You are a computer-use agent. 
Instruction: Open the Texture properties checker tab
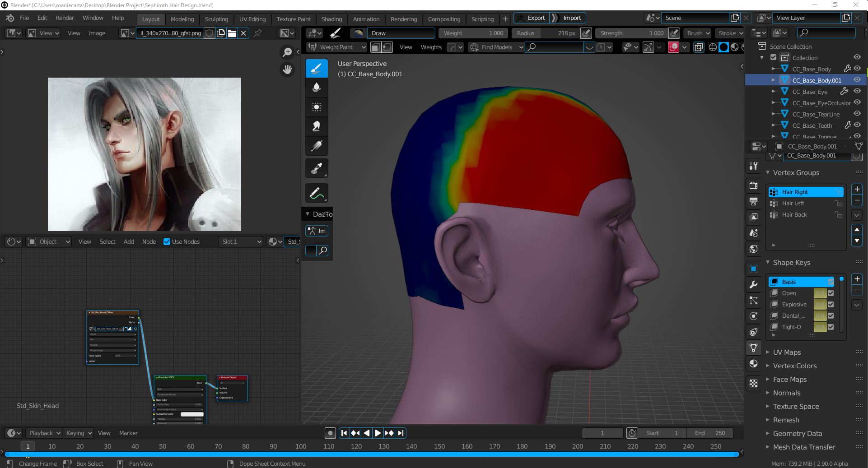tap(753, 383)
